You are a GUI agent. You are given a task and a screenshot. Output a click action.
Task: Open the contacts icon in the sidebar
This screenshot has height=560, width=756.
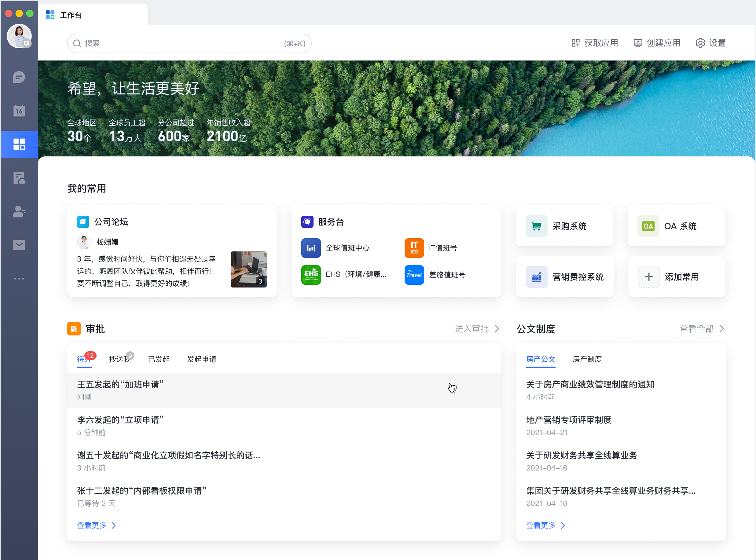tap(19, 211)
